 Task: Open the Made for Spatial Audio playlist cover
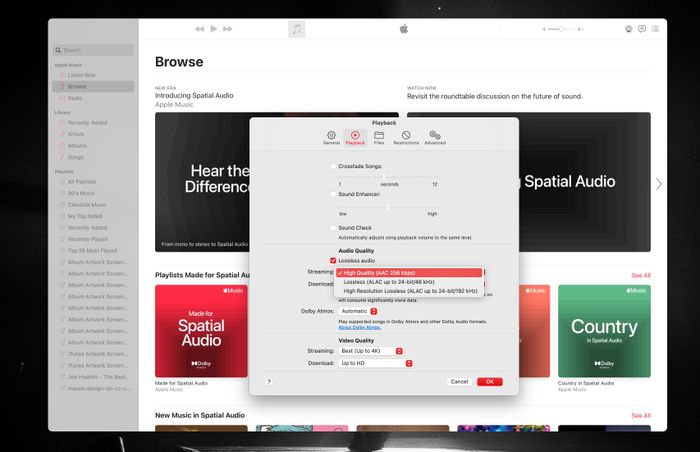(201, 331)
